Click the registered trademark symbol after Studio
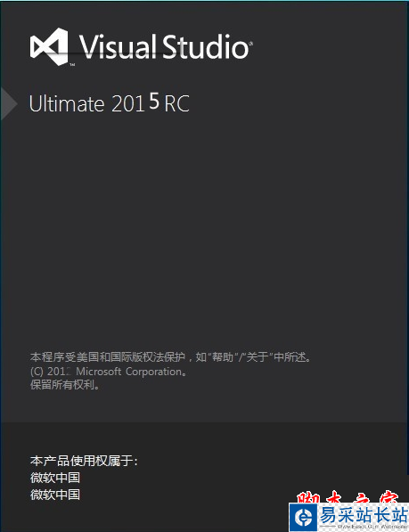Viewport: 409px width, 532px height. coord(251,44)
